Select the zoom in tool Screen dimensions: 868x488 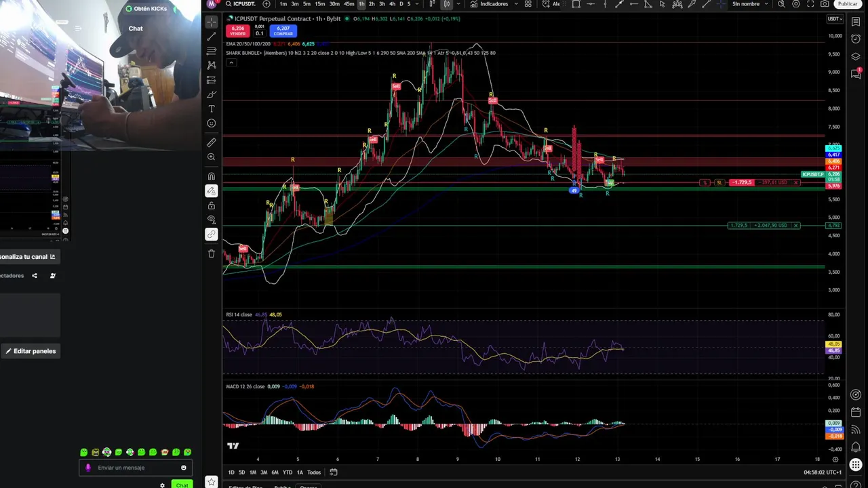(212, 157)
